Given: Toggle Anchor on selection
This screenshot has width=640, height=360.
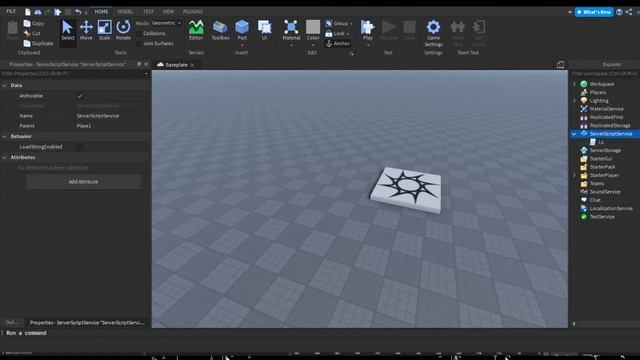Looking at the screenshot, I should pyautogui.click(x=338, y=43).
